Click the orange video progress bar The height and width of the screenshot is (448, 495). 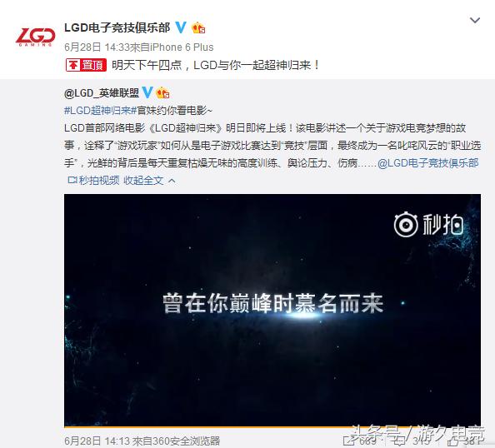272,427
